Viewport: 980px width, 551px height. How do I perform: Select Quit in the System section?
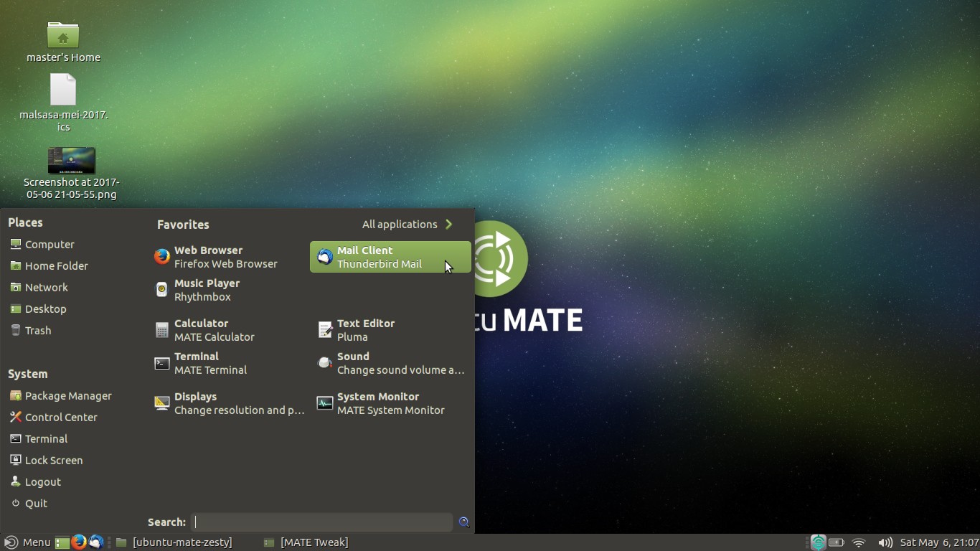[29, 504]
